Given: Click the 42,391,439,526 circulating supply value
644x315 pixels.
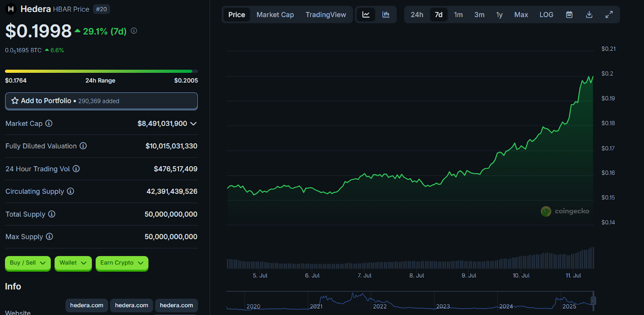Looking at the screenshot, I should tap(172, 191).
